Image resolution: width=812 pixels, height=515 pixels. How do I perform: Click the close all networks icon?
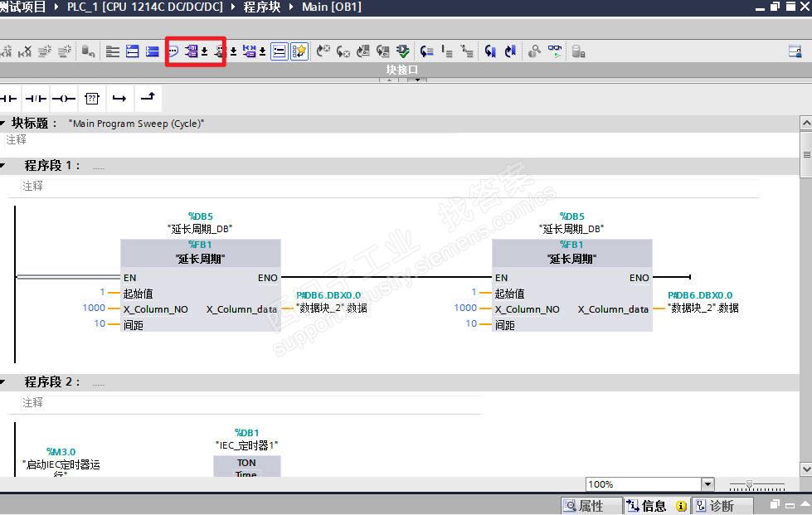(x=153, y=51)
